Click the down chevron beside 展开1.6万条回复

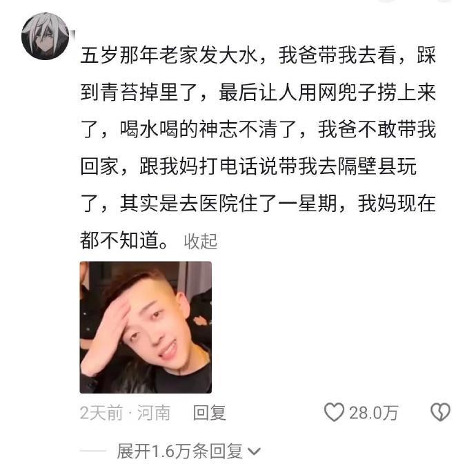click(254, 452)
